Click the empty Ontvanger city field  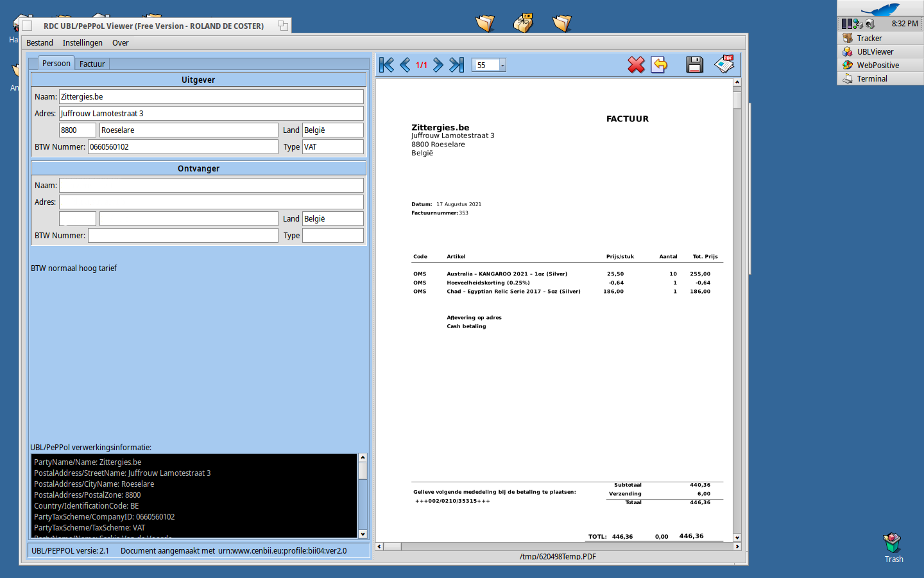[189, 219]
